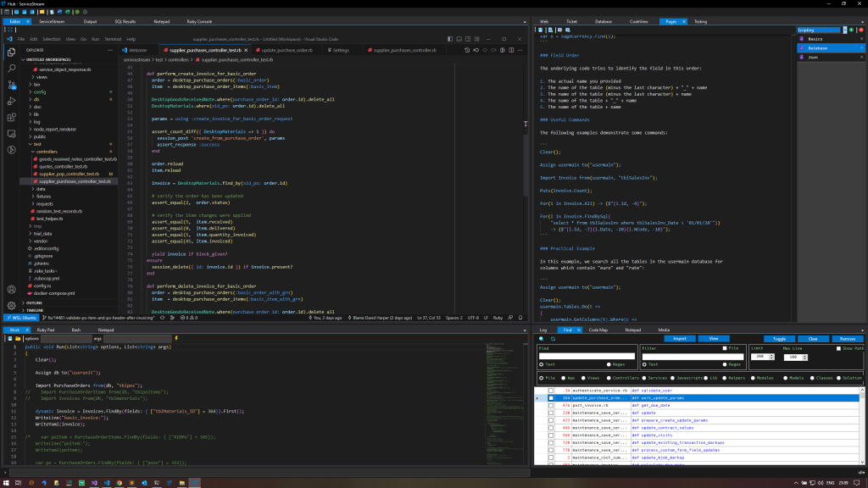This screenshot has height=488, width=868.
Task: Open the update_purchase_order.rb editor tab
Action: (x=287, y=50)
